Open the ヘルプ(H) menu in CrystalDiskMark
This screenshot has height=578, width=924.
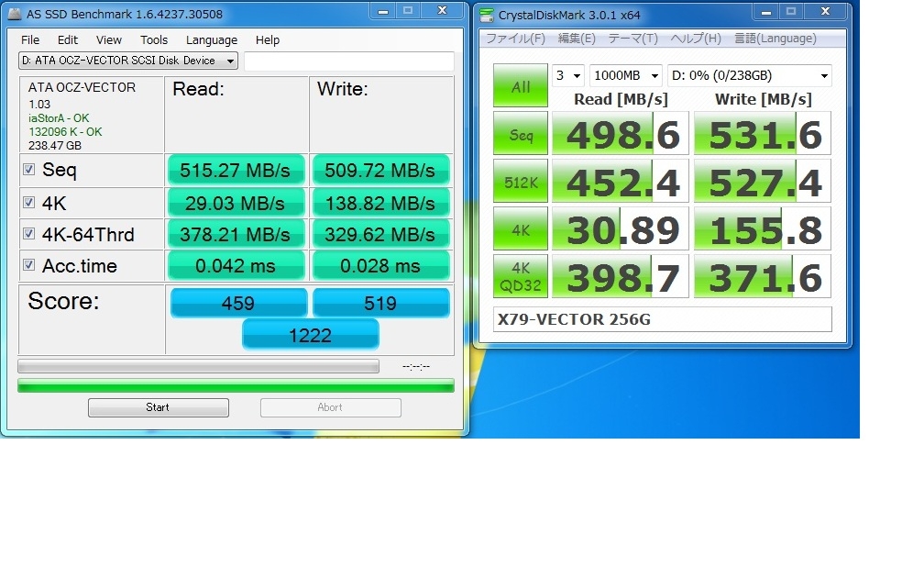(x=696, y=39)
